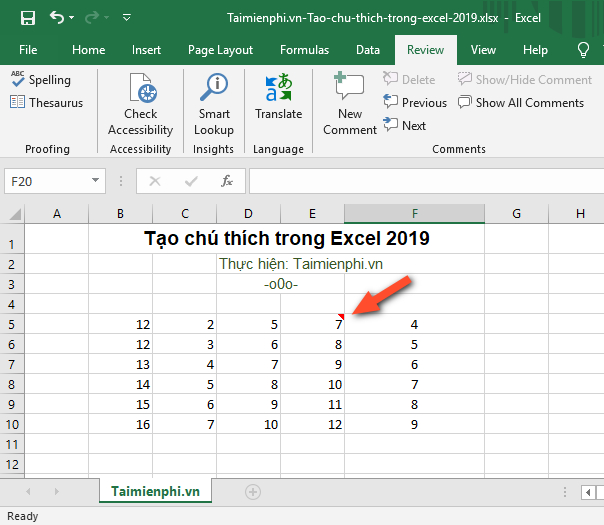
Task: Toggle Show/Hide Comment
Action: [525, 79]
